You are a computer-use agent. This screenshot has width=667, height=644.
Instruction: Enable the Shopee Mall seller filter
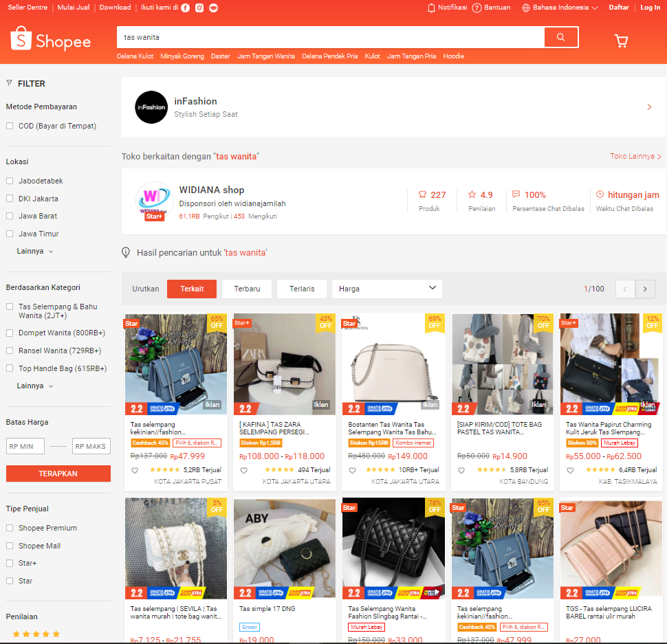click(10, 546)
